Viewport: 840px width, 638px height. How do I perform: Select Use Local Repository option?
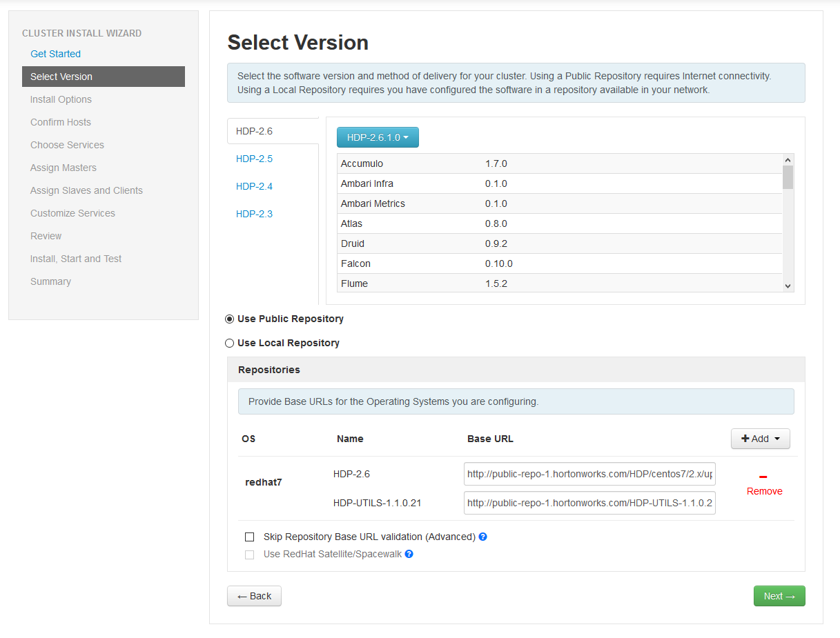click(x=230, y=343)
